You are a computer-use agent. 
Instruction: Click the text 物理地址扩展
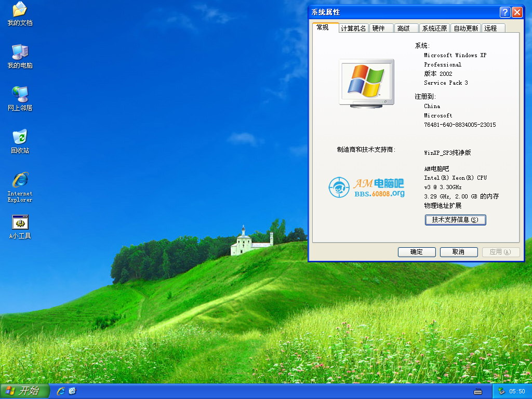443,206
